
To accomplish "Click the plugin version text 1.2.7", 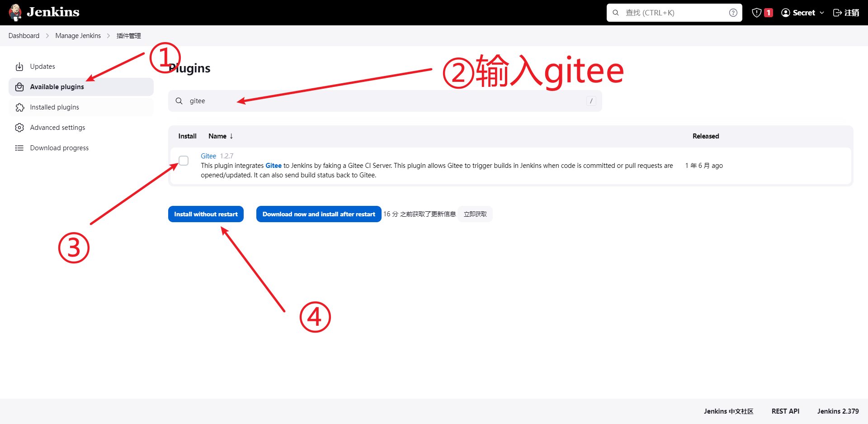I will click(x=226, y=156).
